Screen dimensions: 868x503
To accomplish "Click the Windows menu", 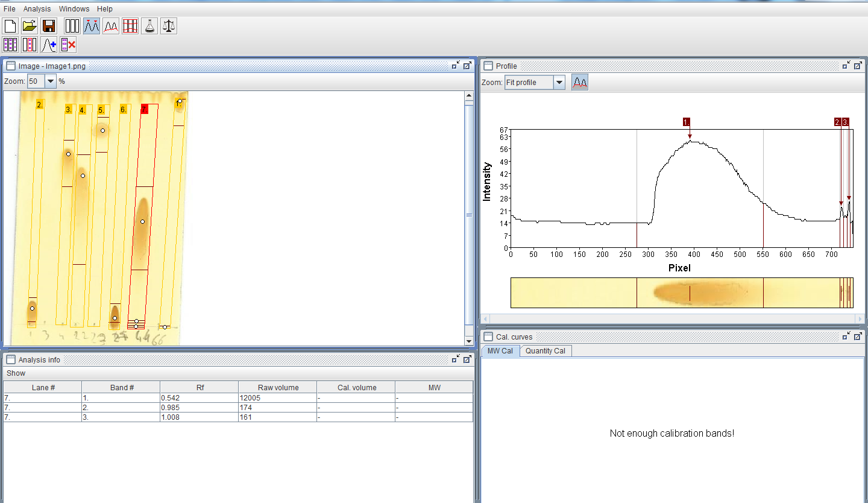I will click(74, 9).
